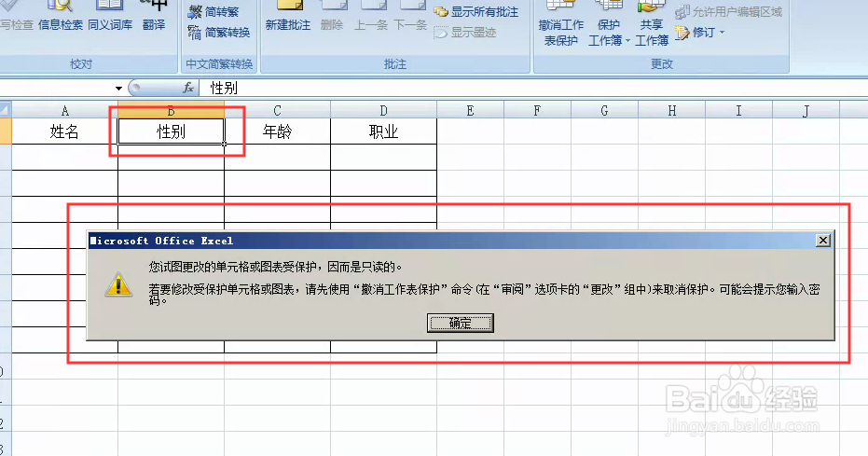Open 同义词库 thesaurus tool
This screenshot has height=456, width=868.
point(110,15)
